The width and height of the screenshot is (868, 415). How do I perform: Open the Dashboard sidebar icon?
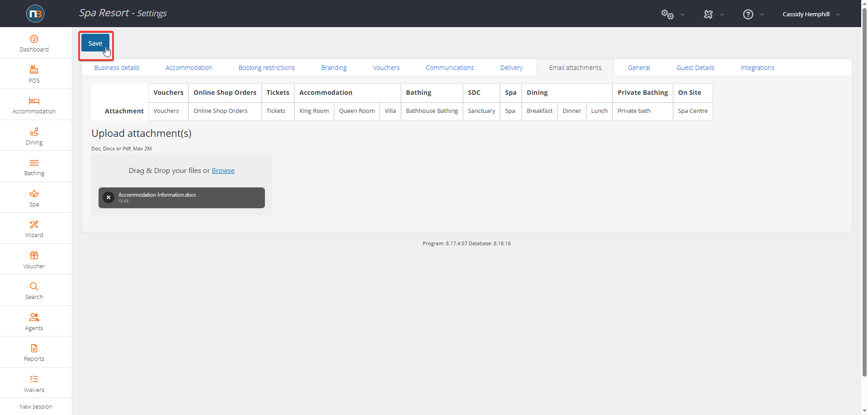(x=34, y=39)
